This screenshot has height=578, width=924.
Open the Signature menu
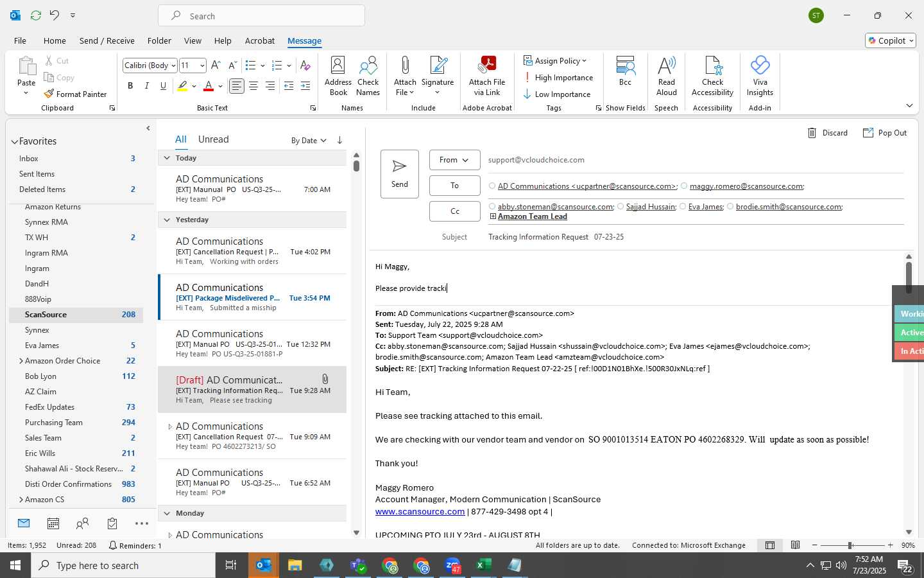pyautogui.click(x=438, y=76)
